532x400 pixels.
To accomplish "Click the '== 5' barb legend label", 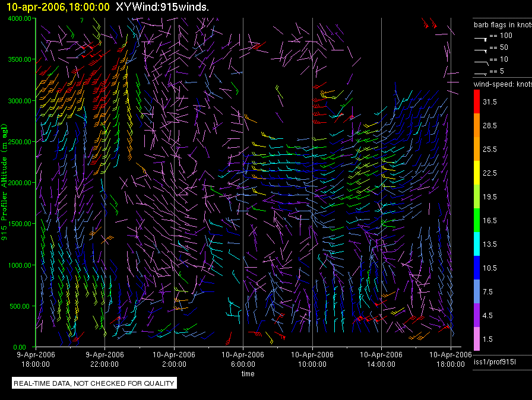I will pos(497,71).
